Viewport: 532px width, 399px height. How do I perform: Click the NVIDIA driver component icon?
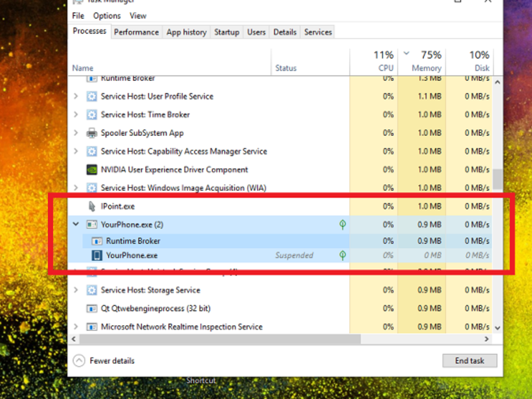pyautogui.click(x=91, y=169)
